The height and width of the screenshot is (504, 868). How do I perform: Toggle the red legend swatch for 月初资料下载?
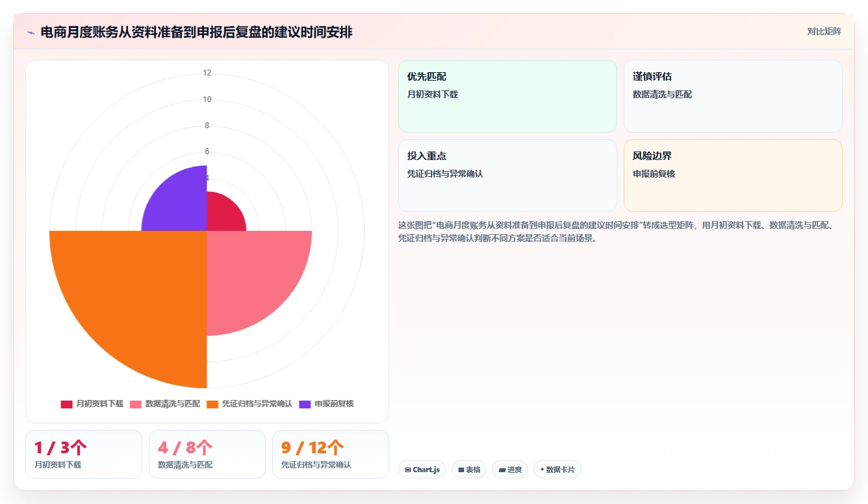click(66, 404)
